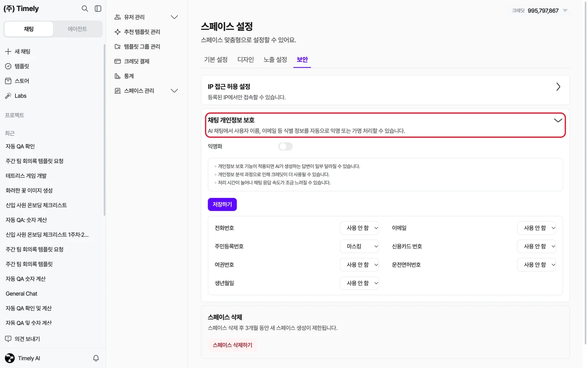
Task: Open the 화려한 꽃 이미지 생성 chat
Action: pyautogui.click(x=29, y=191)
